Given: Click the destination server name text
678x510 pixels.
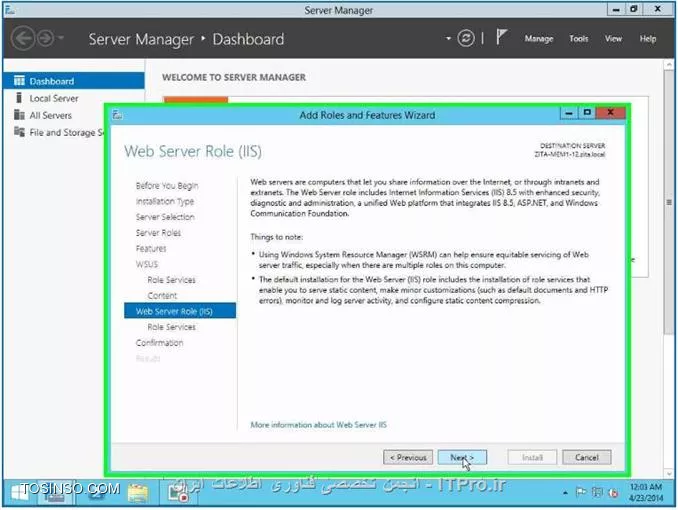Looking at the screenshot, I should [569, 154].
